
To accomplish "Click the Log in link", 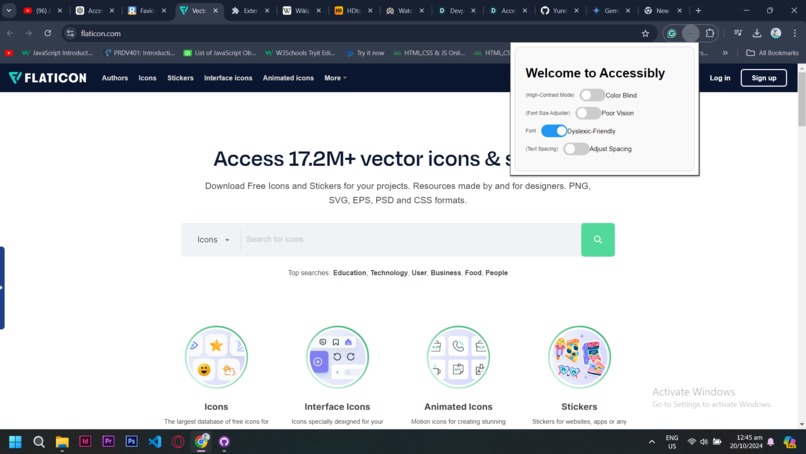I will [x=720, y=78].
